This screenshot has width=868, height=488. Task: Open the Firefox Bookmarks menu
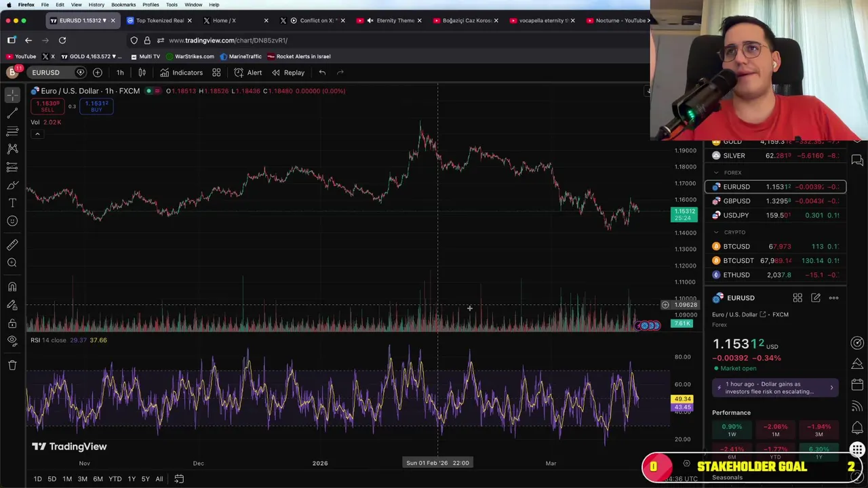click(123, 5)
